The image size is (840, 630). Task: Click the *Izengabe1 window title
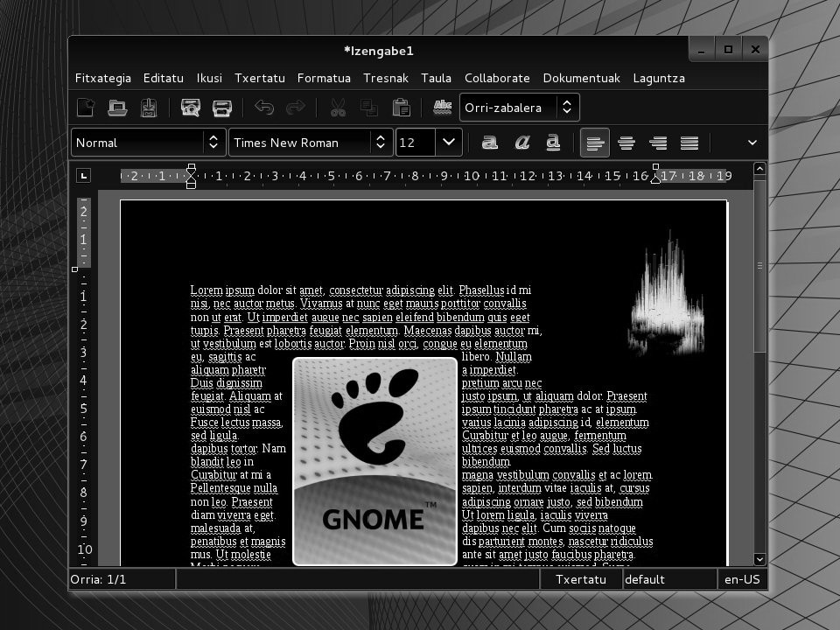[378, 51]
